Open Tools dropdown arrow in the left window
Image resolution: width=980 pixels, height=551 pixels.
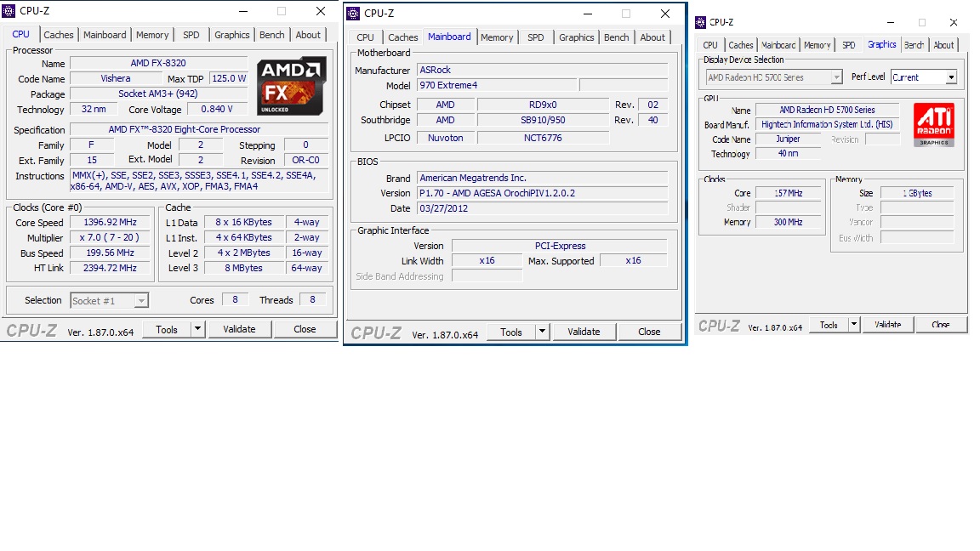[x=197, y=329]
